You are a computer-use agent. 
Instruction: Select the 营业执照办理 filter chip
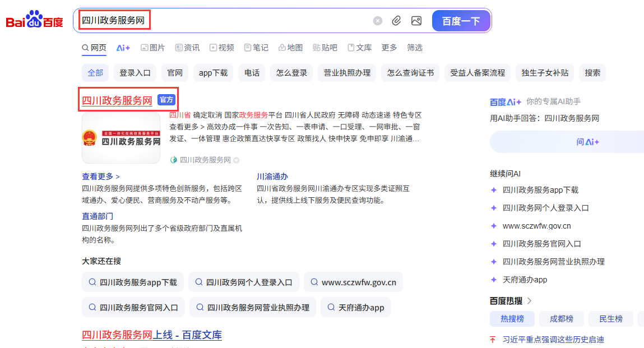[x=347, y=73]
